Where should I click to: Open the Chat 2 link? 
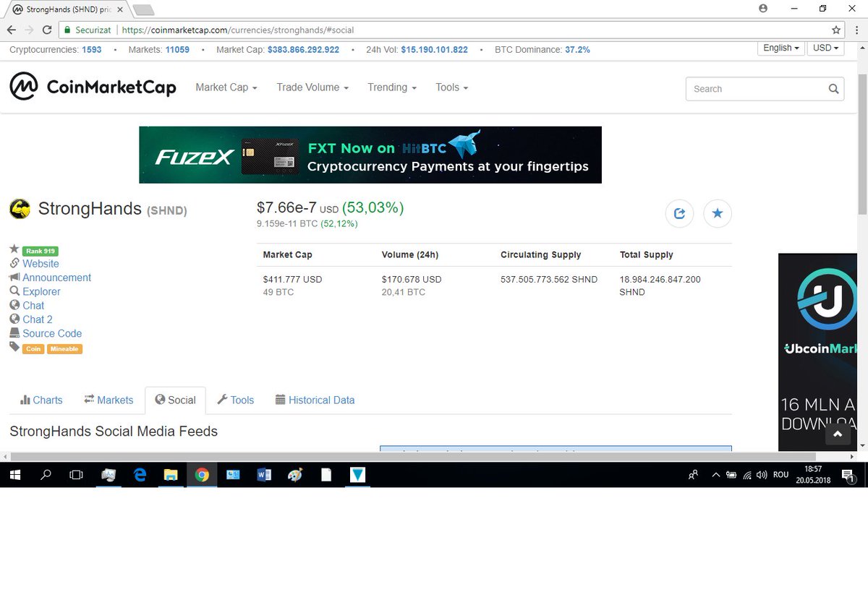pyautogui.click(x=38, y=319)
